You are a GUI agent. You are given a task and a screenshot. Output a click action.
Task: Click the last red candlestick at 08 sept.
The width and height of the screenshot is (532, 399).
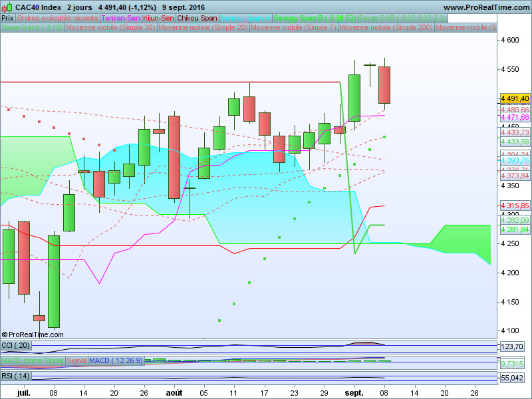coord(384,85)
